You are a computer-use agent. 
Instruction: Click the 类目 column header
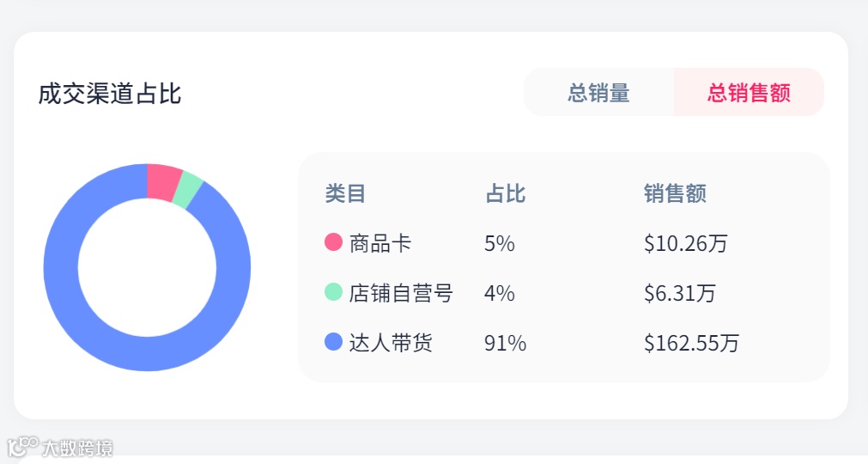(x=345, y=193)
